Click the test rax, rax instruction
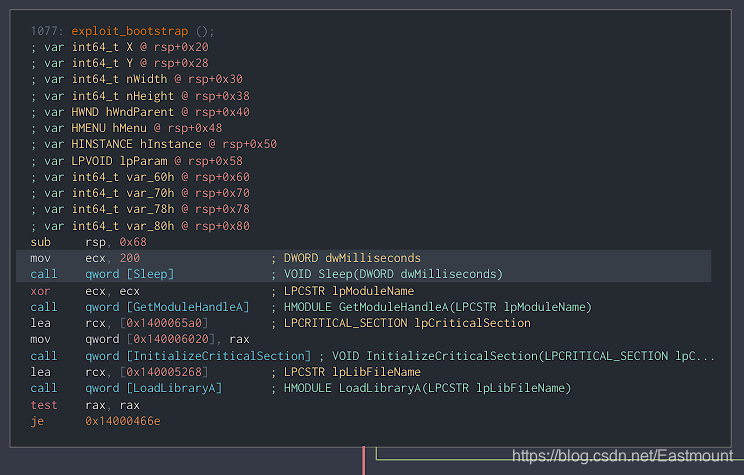This screenshot has width=744, height=475. click(x=85, y=405)
